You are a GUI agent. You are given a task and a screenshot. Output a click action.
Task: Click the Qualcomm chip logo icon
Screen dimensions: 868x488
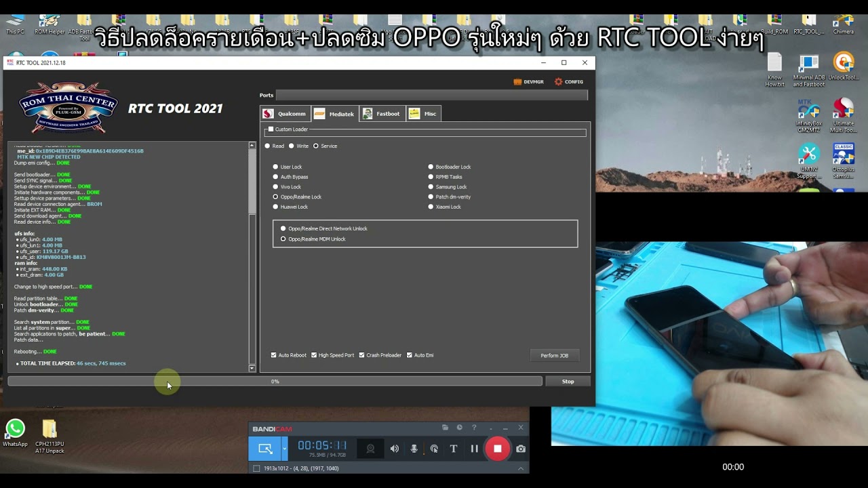(x=269, y=114)
